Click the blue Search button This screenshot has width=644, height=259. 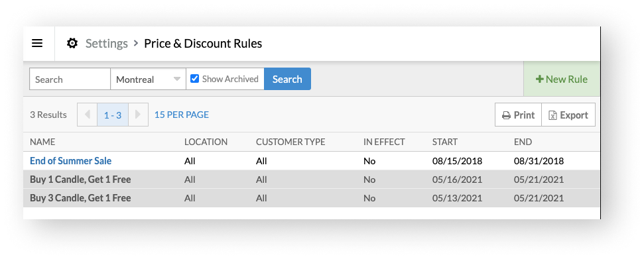pos(287,79)
